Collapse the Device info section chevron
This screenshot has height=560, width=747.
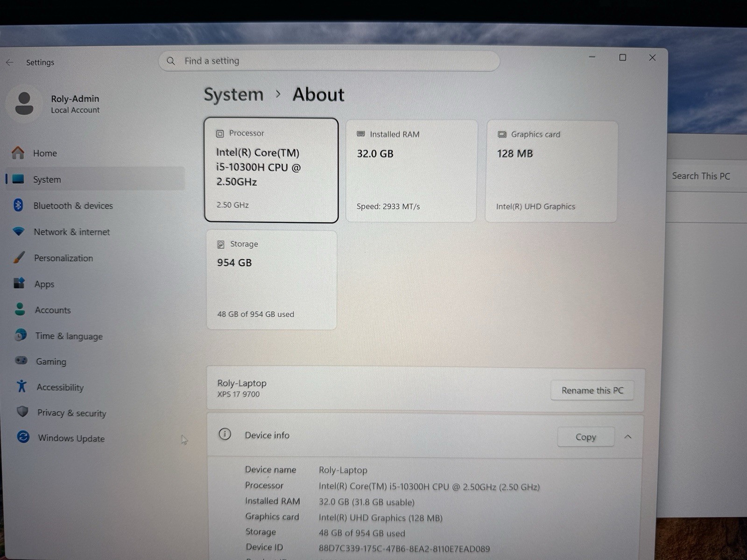tap(628, 437)
